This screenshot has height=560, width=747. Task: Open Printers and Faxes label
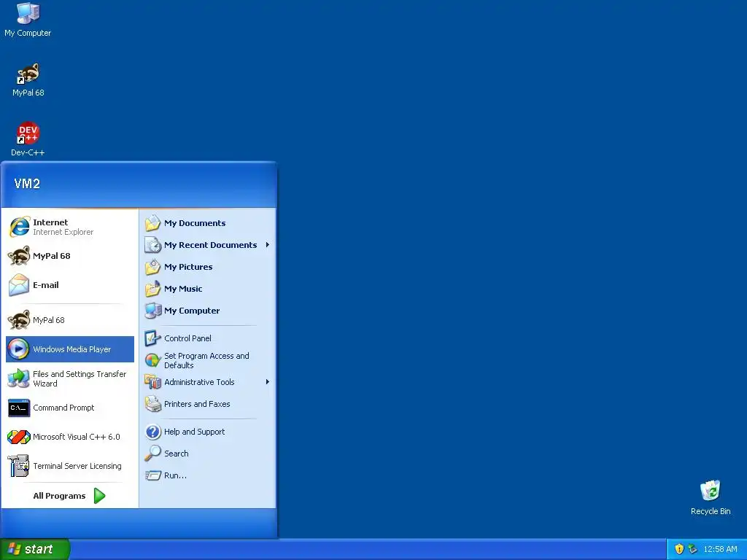tap(197, 404)
